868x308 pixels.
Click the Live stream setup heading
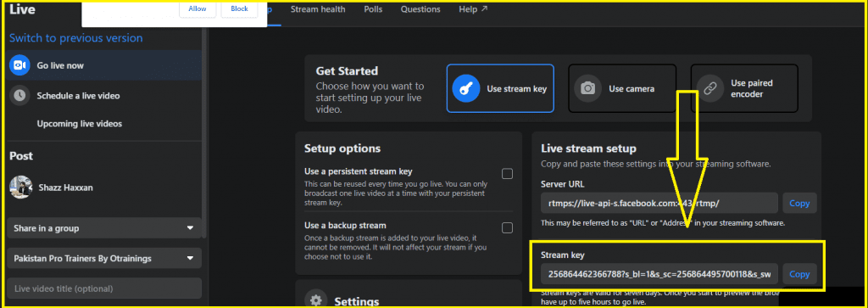[x=588, y=148]
